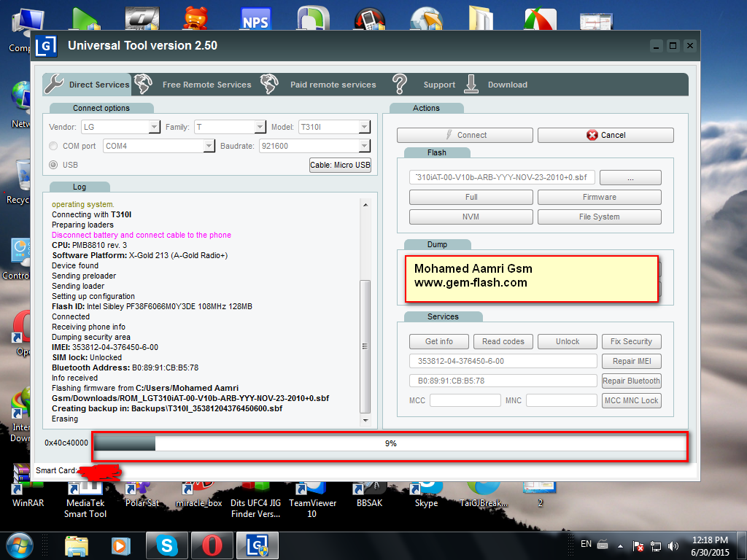This screenshot has width=747, height=560.
Task: Click the MCC MNC Lock button
Action: coord(632,400)
